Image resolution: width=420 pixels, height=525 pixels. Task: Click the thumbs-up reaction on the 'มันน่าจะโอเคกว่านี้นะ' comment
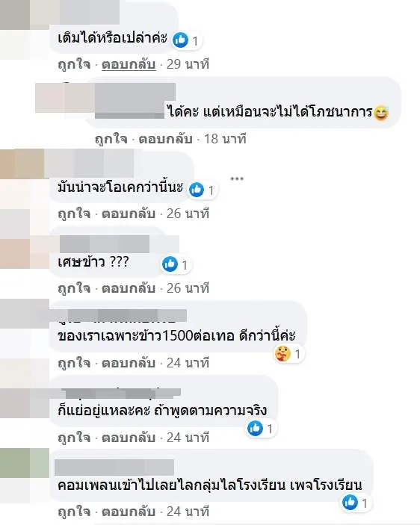tap(197, 190)
